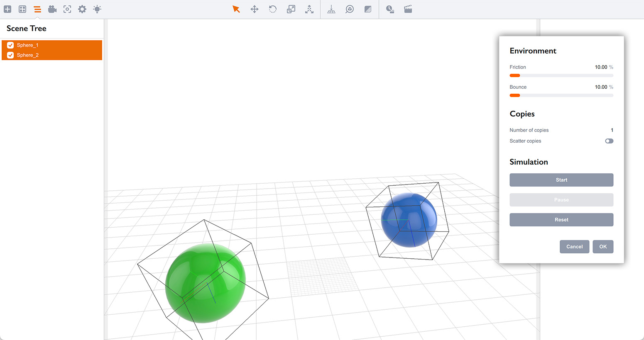The image size is (644, 340).
Task: Click the magnify object inspection icon
Action: coord(349,9)
